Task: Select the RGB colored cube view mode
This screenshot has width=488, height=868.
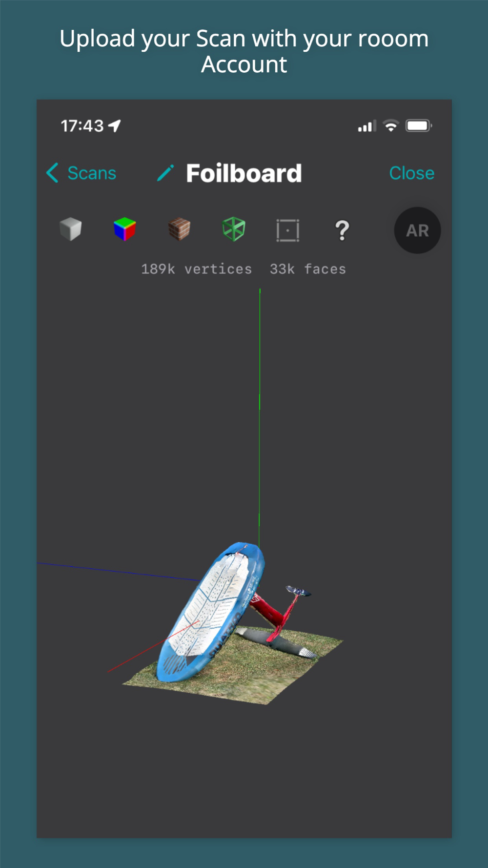Action: (x=125, y=229)
